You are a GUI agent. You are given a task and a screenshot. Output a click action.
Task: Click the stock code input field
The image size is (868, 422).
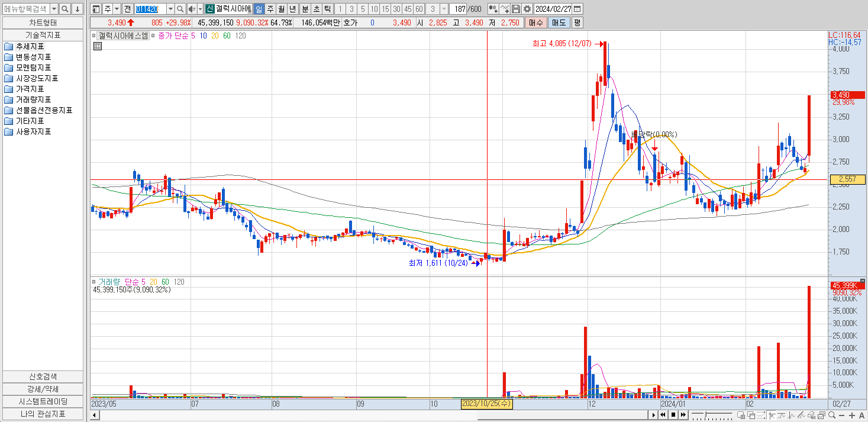(150, 9)
